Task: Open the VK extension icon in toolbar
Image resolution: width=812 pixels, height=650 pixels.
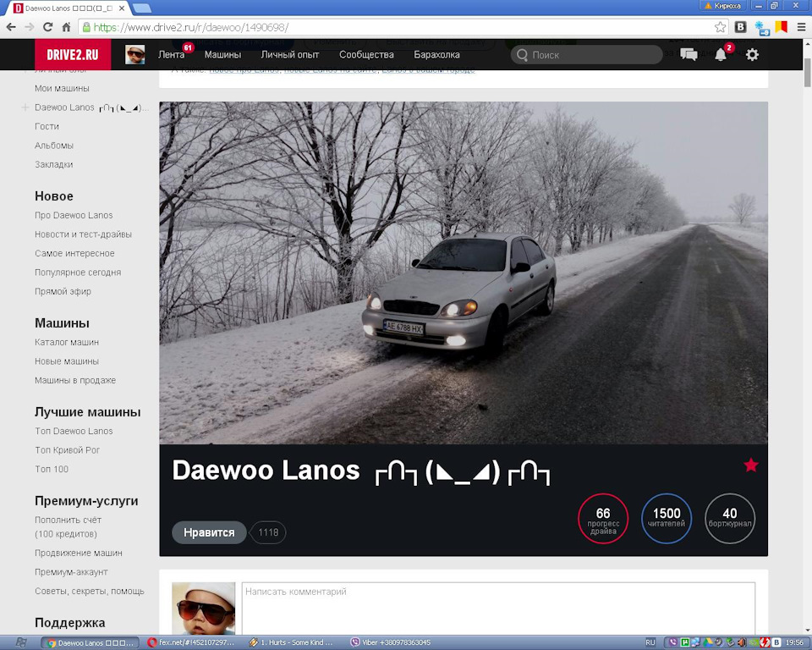Action: click(x=741, y=27)
